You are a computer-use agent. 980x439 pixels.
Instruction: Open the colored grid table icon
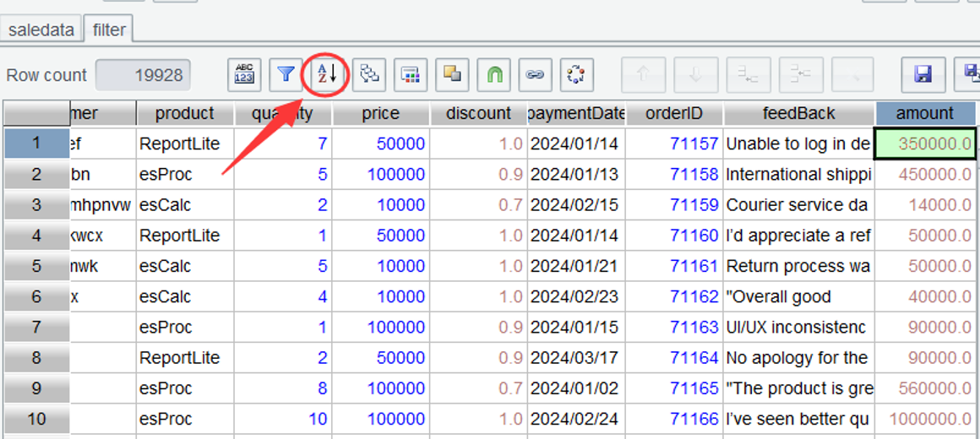coord(411,75)
